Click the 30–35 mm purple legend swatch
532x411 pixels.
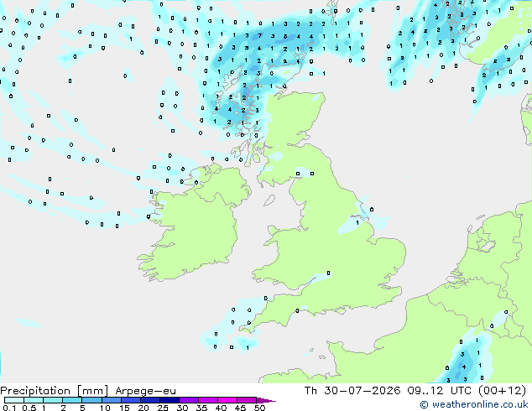point(188,400)
